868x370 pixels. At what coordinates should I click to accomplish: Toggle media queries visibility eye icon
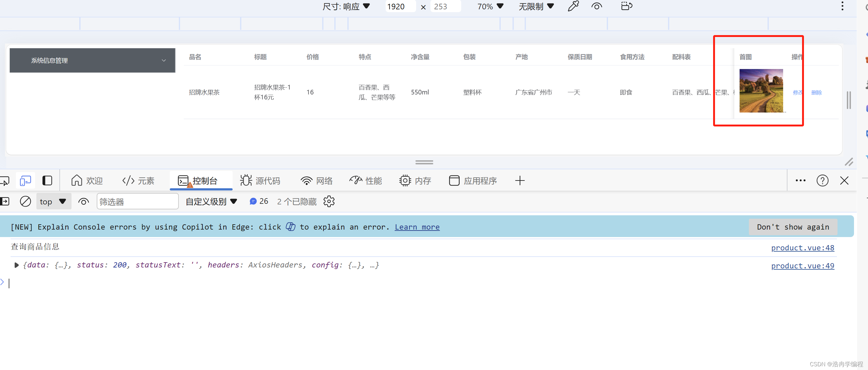pyautogui.click(x=596, y=6)
